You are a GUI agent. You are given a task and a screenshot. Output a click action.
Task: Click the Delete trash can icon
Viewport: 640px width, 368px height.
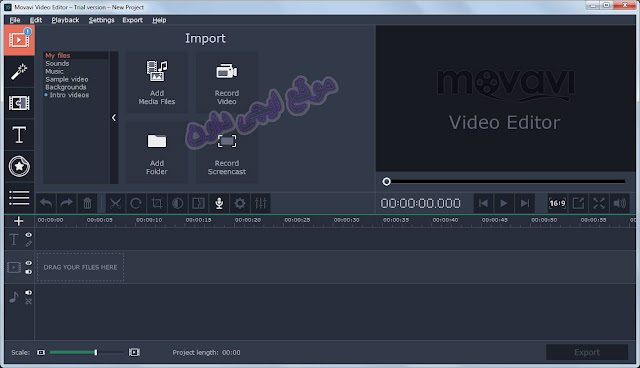pyautogui.click(x=87, y=203)
